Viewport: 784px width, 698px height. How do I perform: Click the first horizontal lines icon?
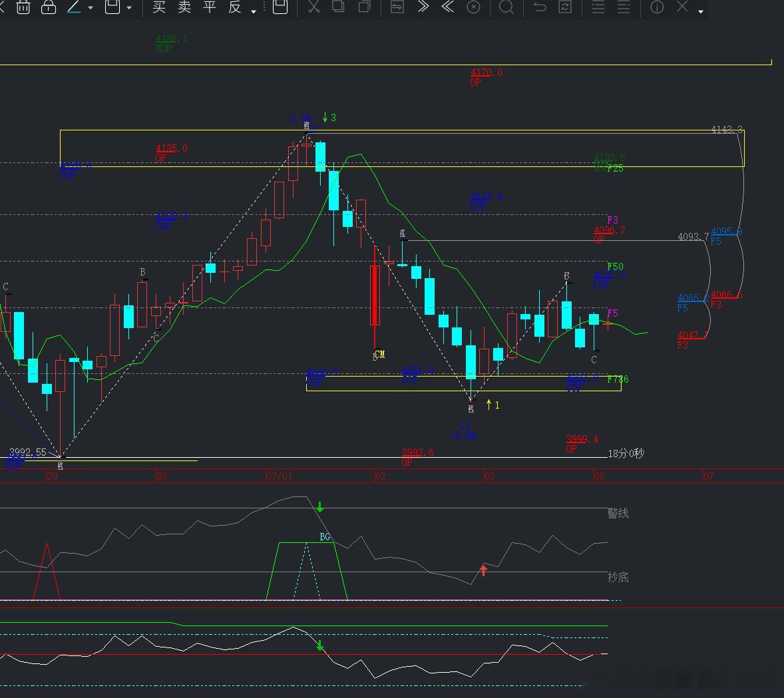[x=598, y=7]
